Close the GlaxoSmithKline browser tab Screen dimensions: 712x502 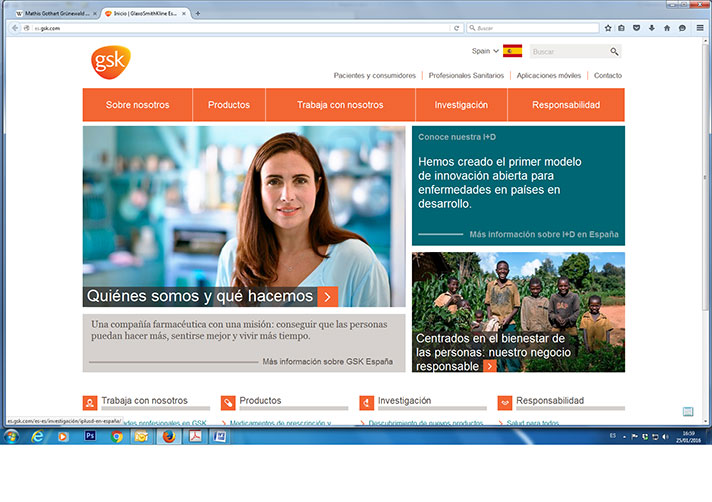pos(184,14)
